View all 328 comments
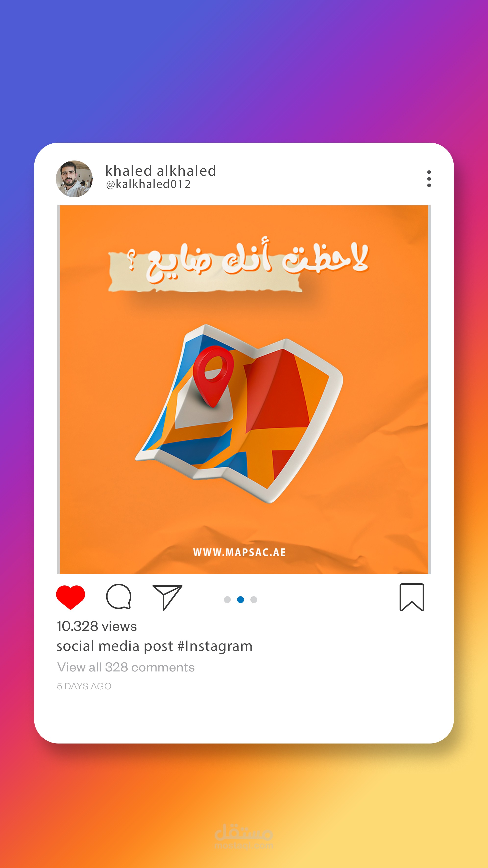 coord(126,667)
